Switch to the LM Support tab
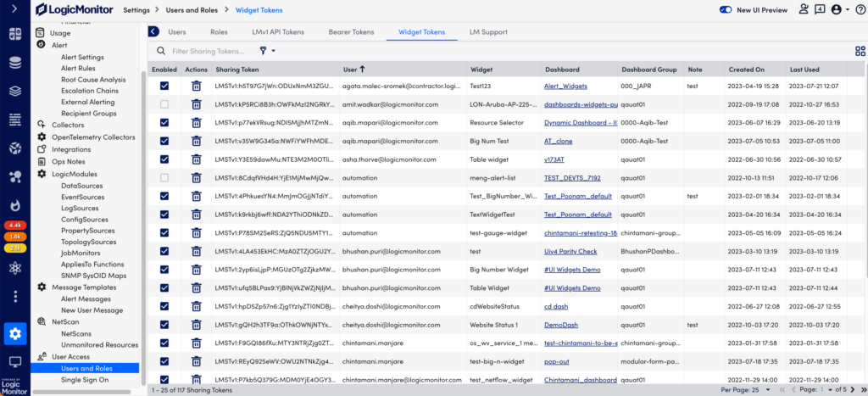The width and height of the screenshot is (868, 396). pos(488,32)
